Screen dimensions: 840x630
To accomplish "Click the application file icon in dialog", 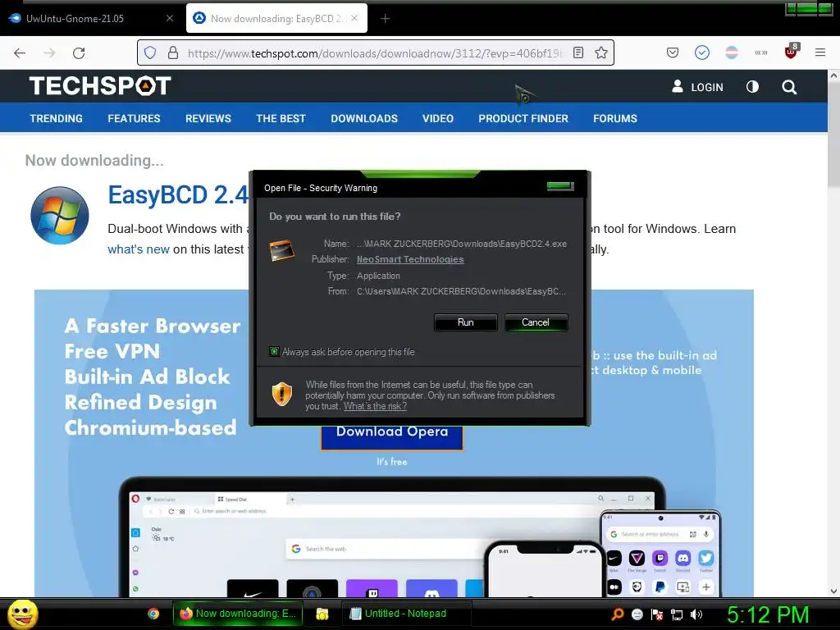I will point(282,251).
